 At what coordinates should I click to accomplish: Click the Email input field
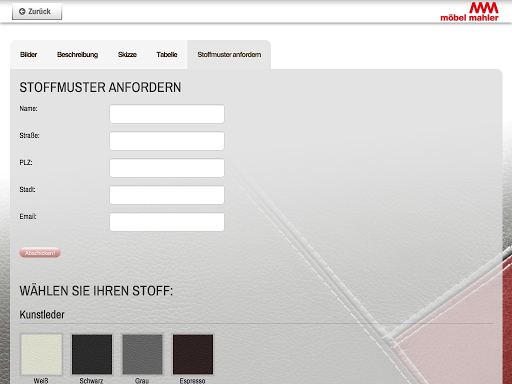(x=167, y=222)
